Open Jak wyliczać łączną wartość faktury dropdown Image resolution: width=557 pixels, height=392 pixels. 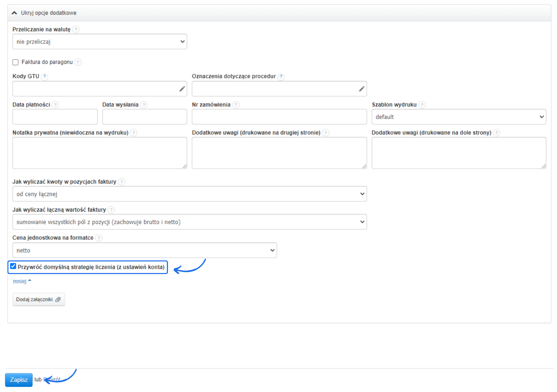189,222
